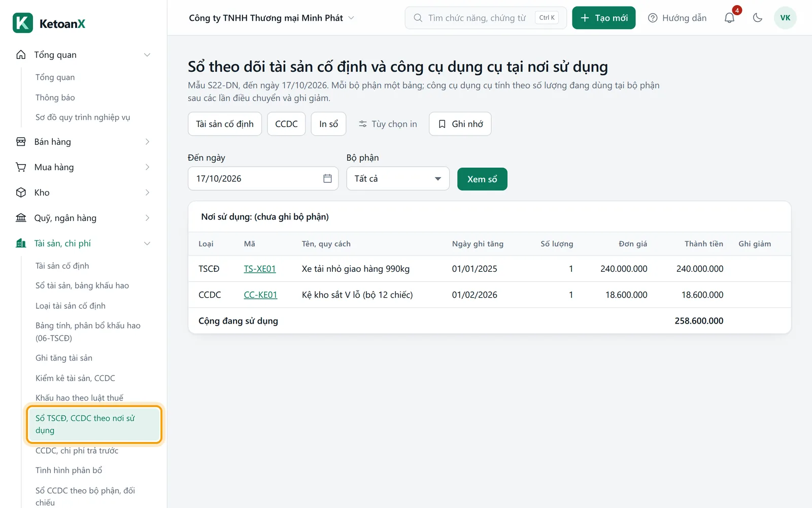The height and width of the screenshot is (508, 812).
Task: Click the Tài sản, chi phí building icon
Action: [21, 243]
